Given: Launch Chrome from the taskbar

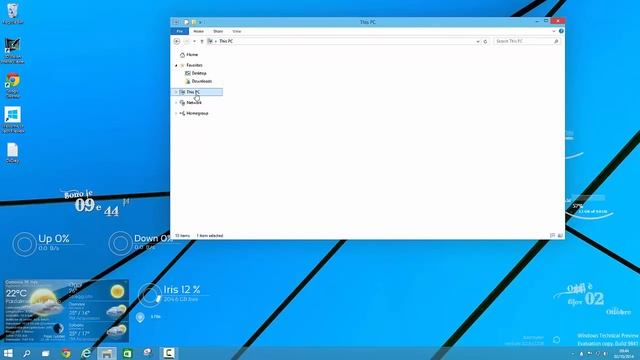Looking at the screenshot, I should (66, 353).
